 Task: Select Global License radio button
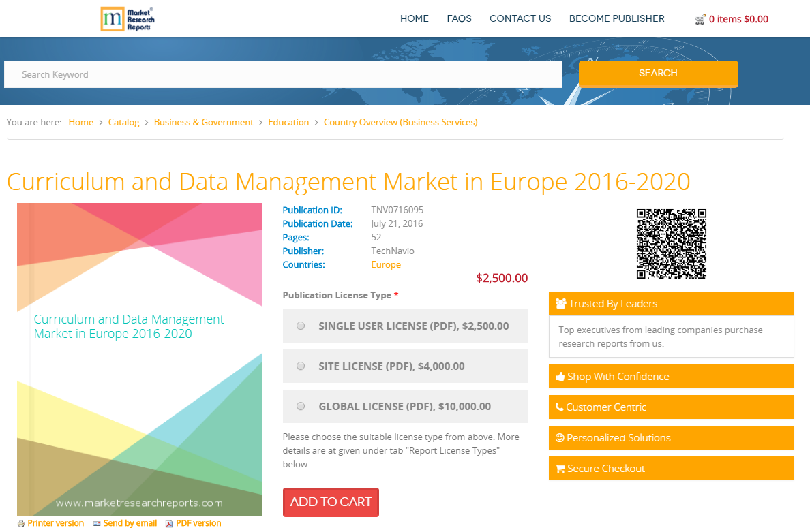(x=301, y=406)
